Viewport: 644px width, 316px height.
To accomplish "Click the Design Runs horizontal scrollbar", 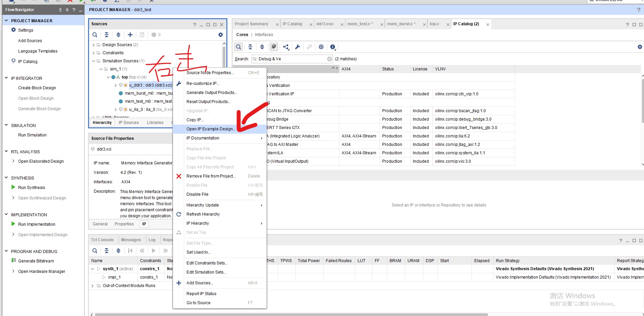I will tap(291, 314).
